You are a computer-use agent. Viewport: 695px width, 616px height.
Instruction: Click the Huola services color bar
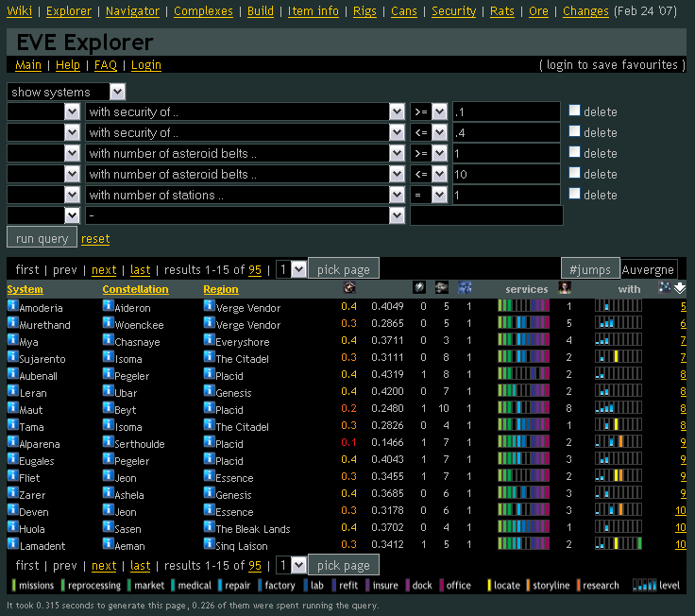pos(523,527)
